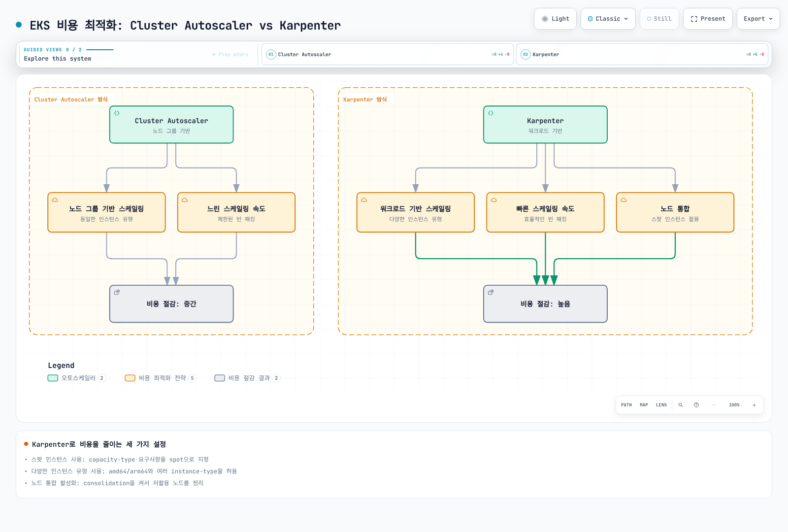Click the chevron on the Classic button
This screenshot has width=788, height=532.
tap(626, 19)
